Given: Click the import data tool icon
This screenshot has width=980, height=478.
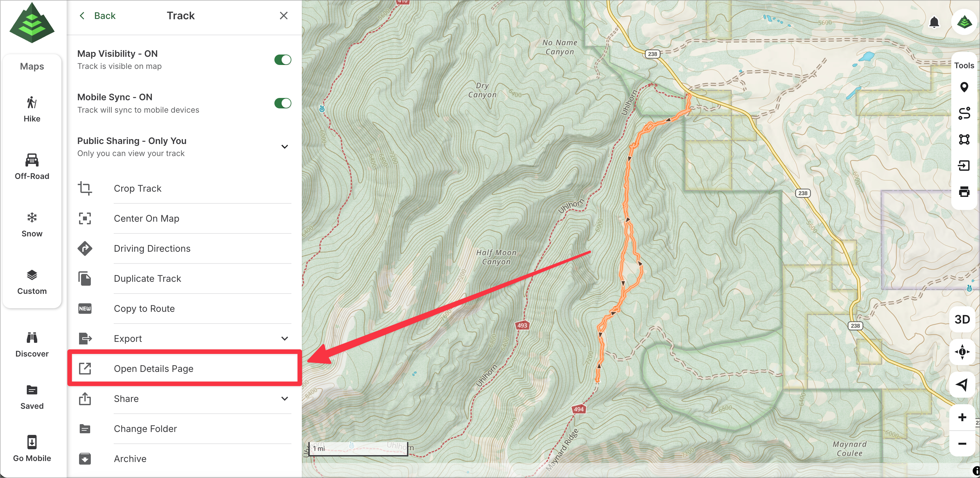Looking at the screenshot, I should click(x=964, y=166).
